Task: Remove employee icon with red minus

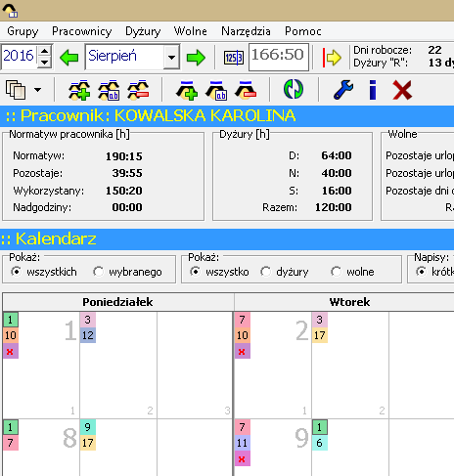Action: (x=246, y=90)
